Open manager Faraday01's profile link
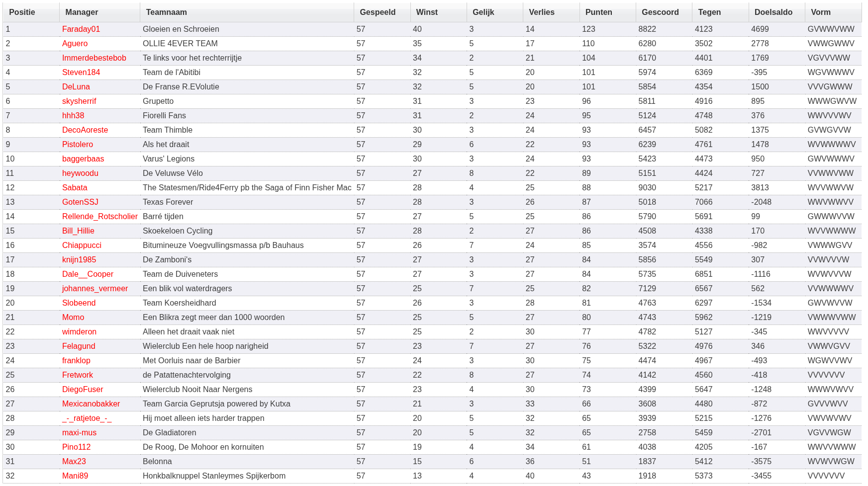Screen dimensions: 868x486 click(81, 29)
